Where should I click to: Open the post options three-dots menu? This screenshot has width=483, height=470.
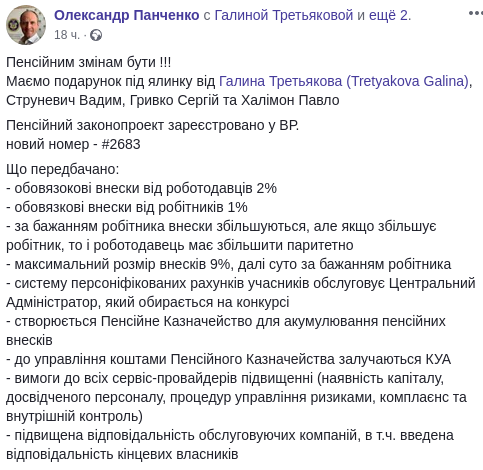tap(476, 14)
